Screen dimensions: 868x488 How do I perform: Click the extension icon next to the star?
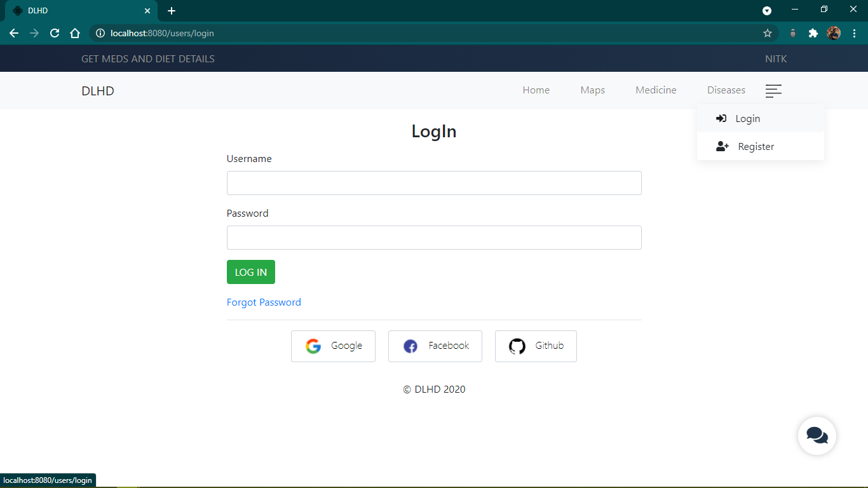792,33
